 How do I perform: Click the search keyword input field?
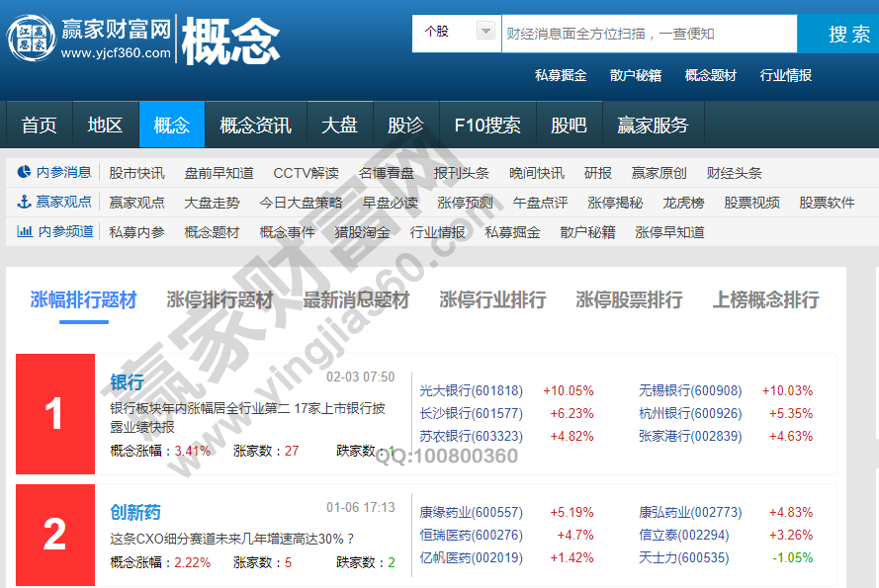click(648, 34)
